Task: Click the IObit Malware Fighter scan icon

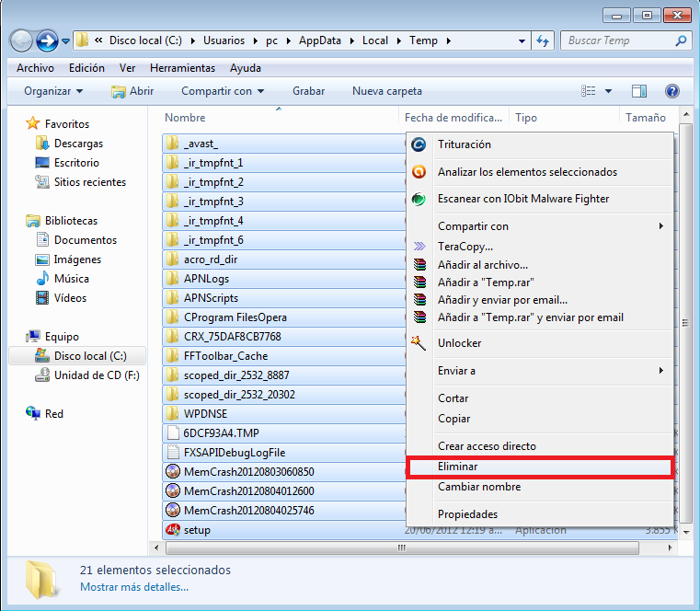Action: 419,199
